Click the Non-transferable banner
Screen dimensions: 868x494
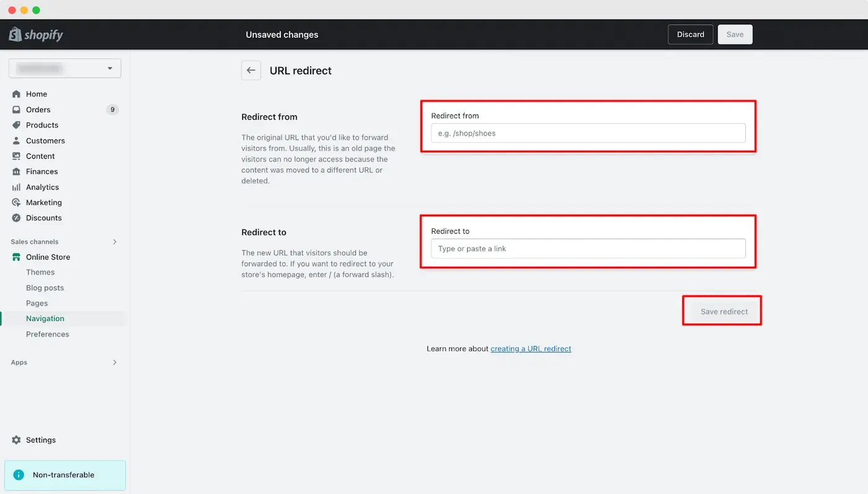click(x=65, y=475)
